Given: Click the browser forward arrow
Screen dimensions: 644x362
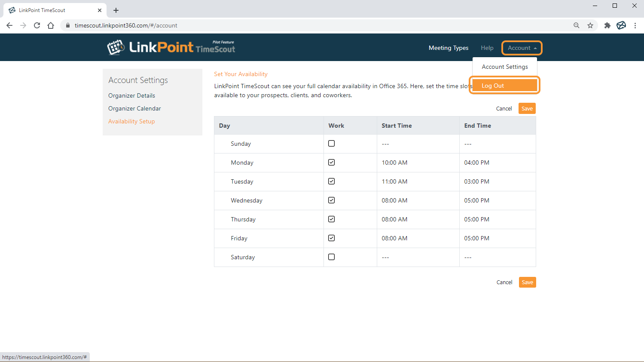Looking at the screenshot, I should click(x=23, y=25).
